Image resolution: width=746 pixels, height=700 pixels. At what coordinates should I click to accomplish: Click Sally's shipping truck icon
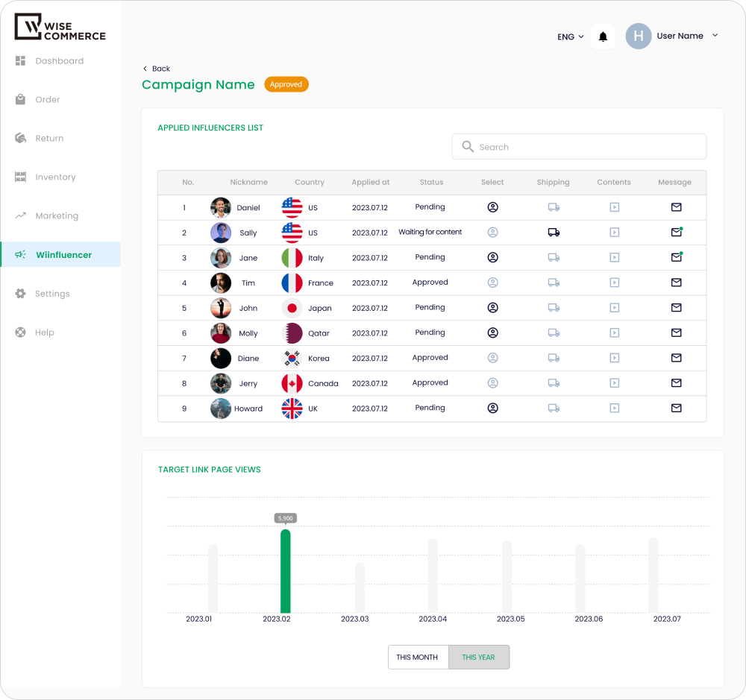click(x=554, y=233)
